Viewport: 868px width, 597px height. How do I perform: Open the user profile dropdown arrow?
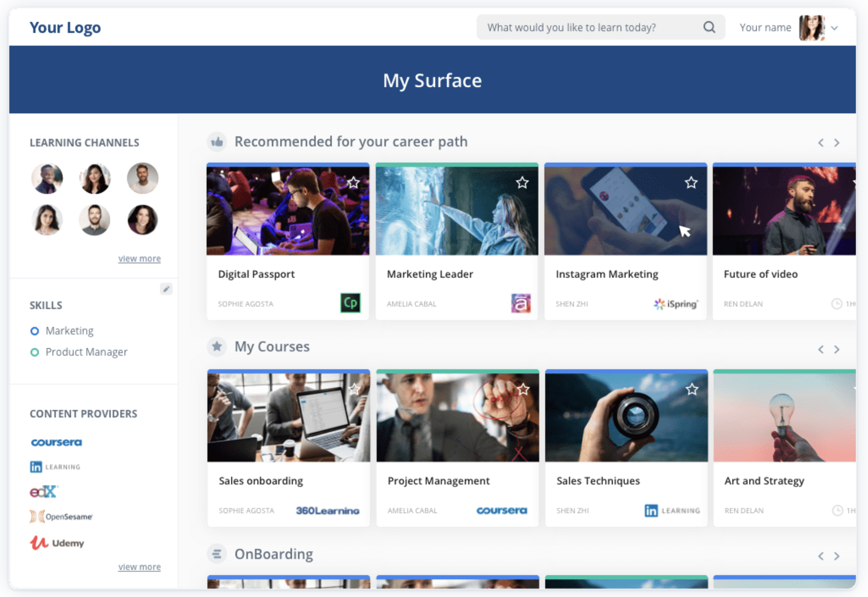pyautogui.click(x=835, y=28)
